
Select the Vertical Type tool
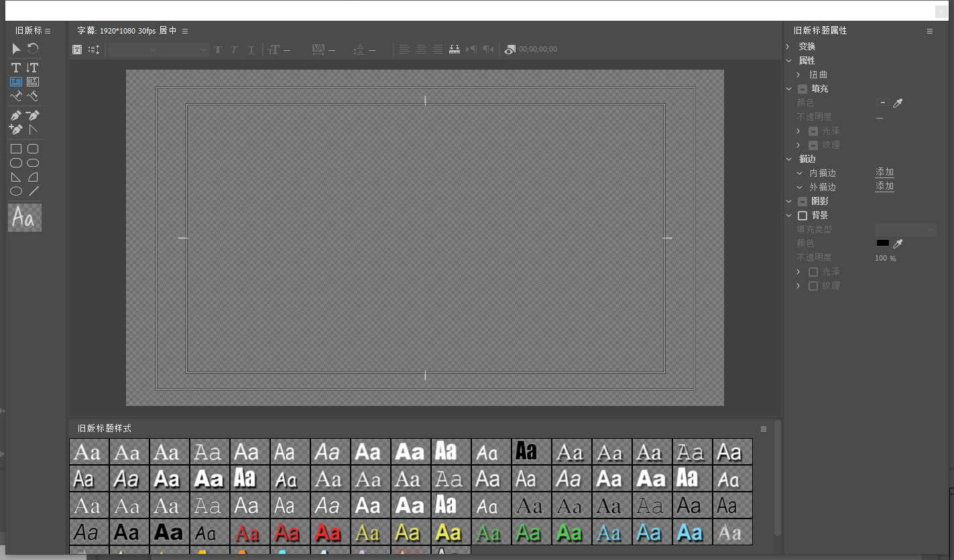click(x=33, y=68)
